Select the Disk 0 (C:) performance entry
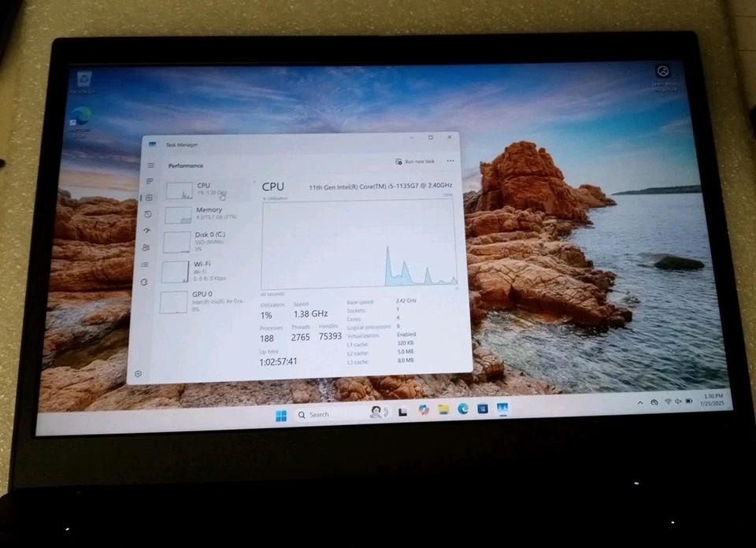 click(206, 242)
